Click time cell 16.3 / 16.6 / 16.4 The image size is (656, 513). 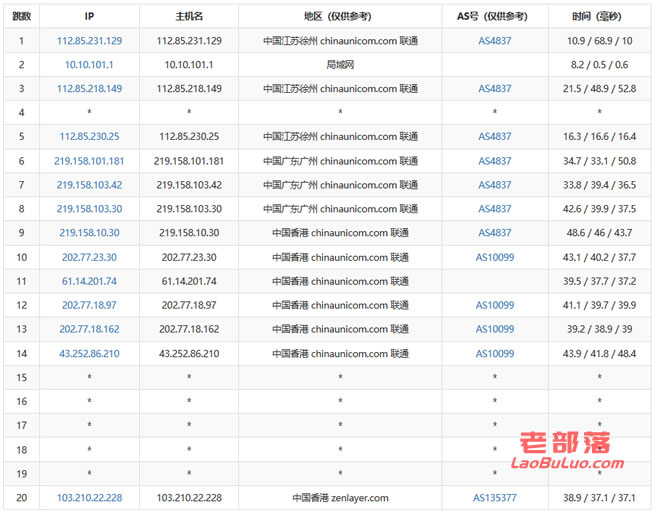[x=600, y=136]
